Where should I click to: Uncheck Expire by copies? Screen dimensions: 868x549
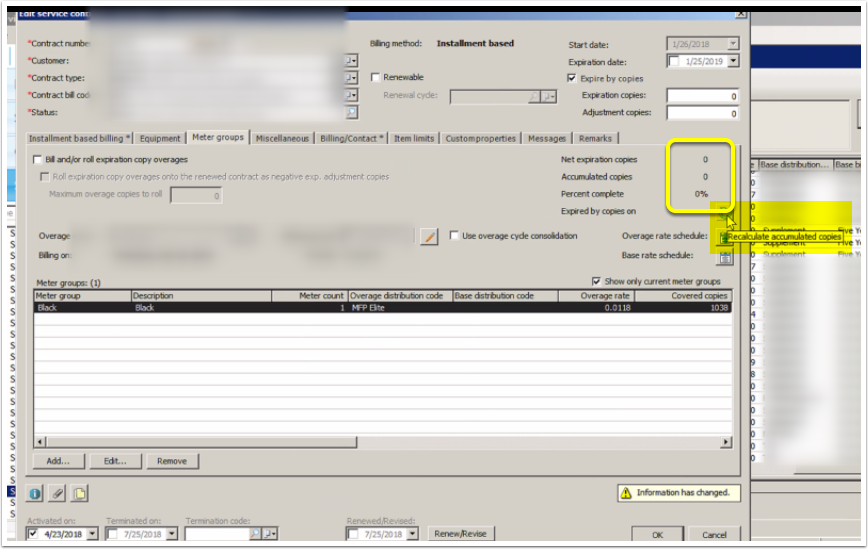tap(572, 78)
